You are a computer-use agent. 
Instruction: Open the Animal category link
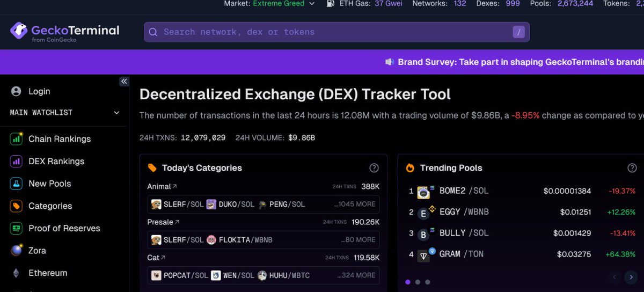point(162,186)
